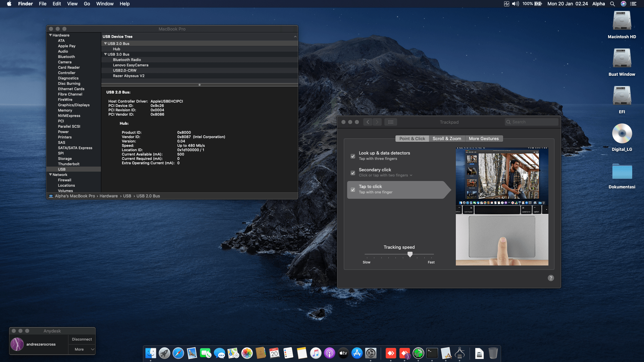644x362 pixels.
Task: Collapse the Hardware section in sidebar
Action: [51, 35]
